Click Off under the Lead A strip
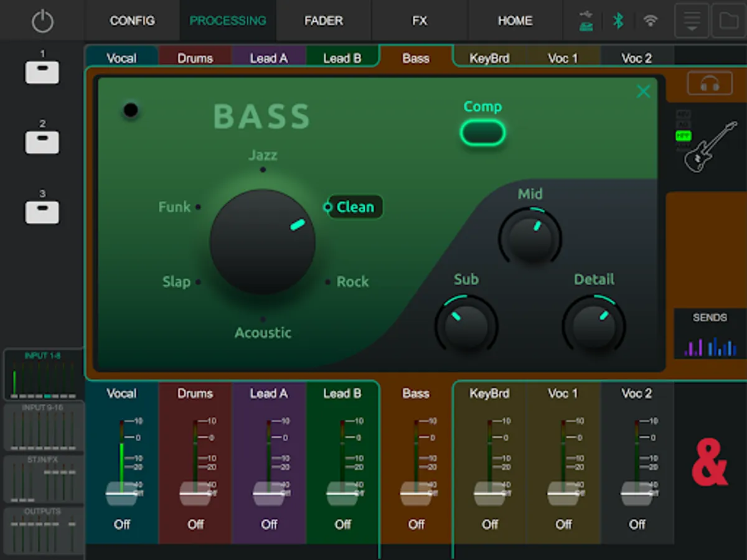The height and width of the screenshot is (560, 747). pos(268,525)
